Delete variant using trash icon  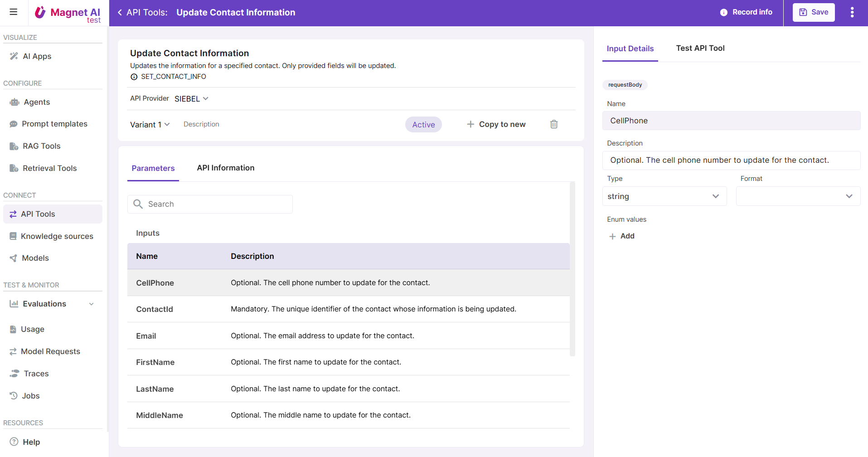(x=553, y=124)
